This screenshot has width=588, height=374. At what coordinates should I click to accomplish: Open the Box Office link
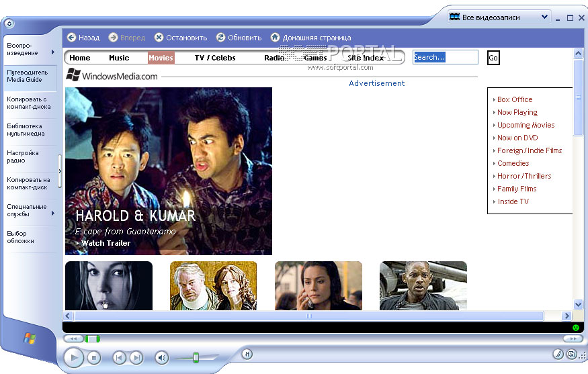pos(515,99)
